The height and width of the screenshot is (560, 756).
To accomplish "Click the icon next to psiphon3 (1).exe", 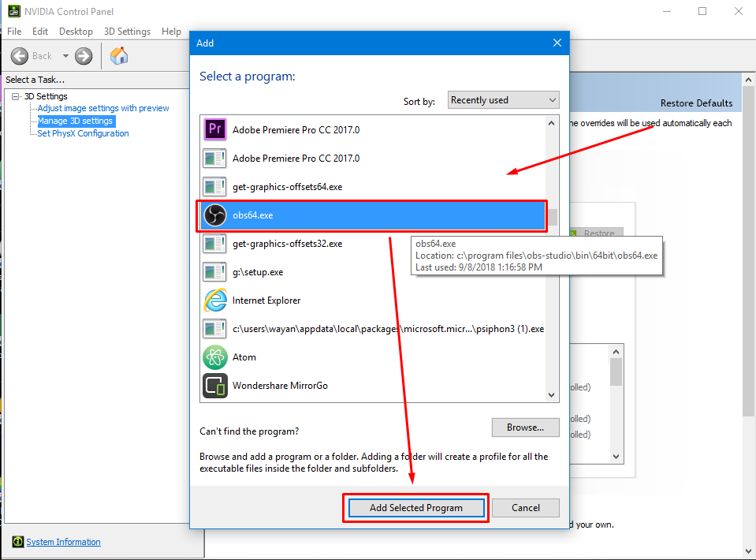I will 215,329.
